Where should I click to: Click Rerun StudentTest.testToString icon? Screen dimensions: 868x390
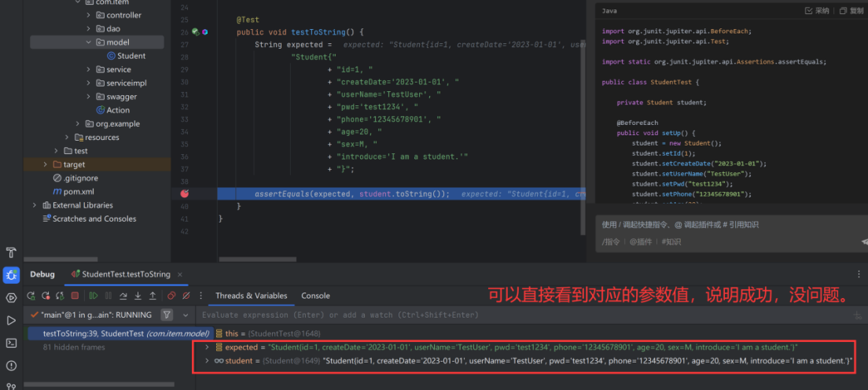pyautogui.click(x=31, y=296)
